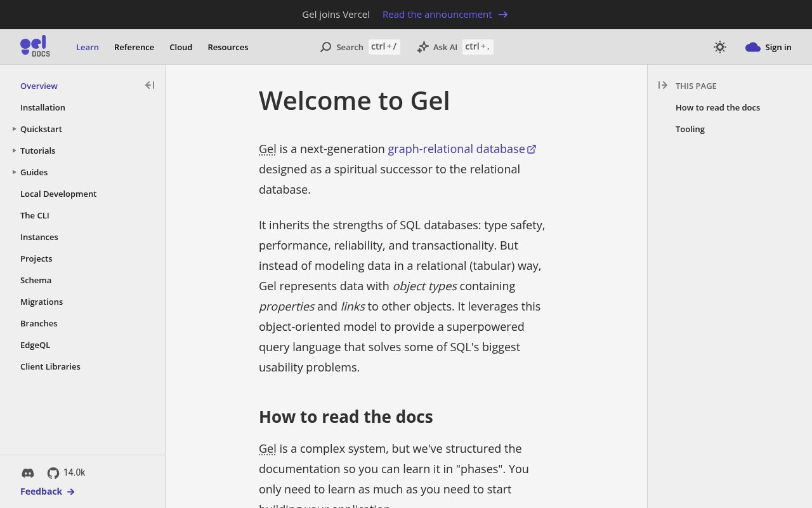Screen dimensions: 812x508
Task: Open Client Libraries page
Action: pyautogui.click(x=50, y=366)
